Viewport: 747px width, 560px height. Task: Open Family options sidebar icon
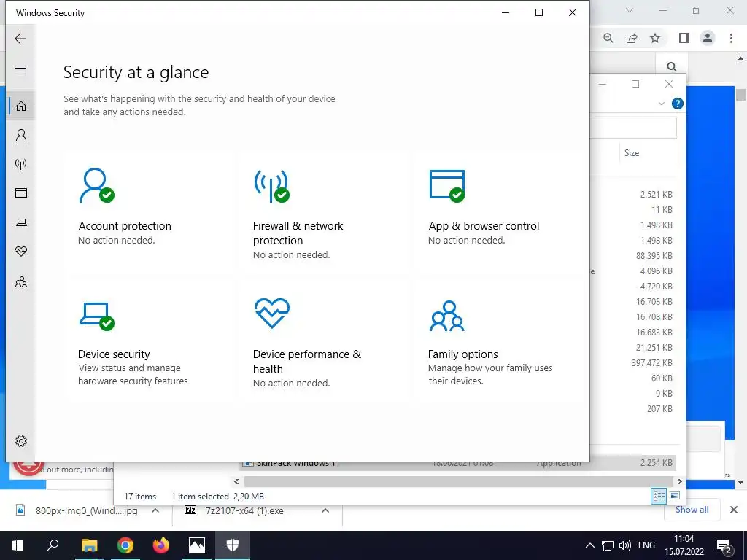pyautogui.click(x=21, y=282)
